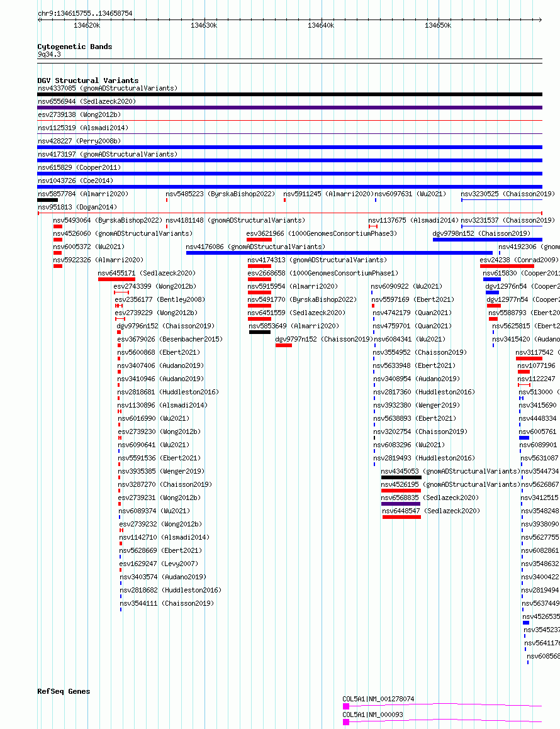Select nsv6448547 (Sedlazeck2020) label
560x729 pixels.
[x=431, y=511]
